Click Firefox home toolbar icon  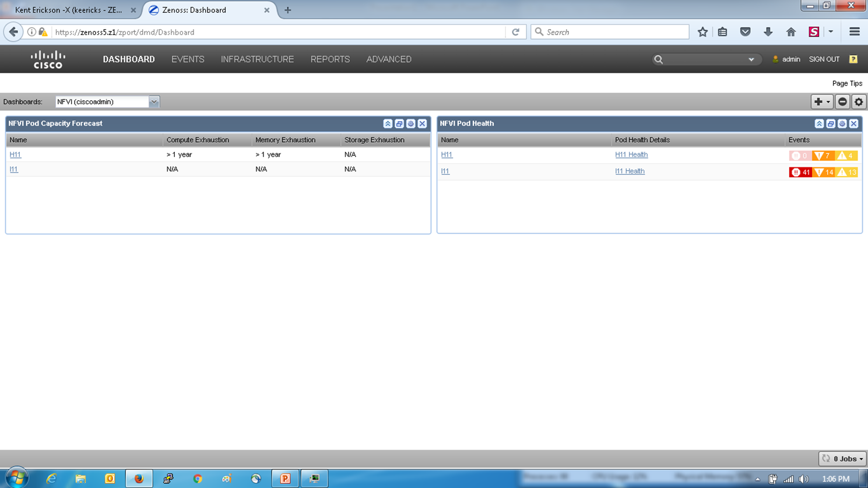tap(791, 32)
